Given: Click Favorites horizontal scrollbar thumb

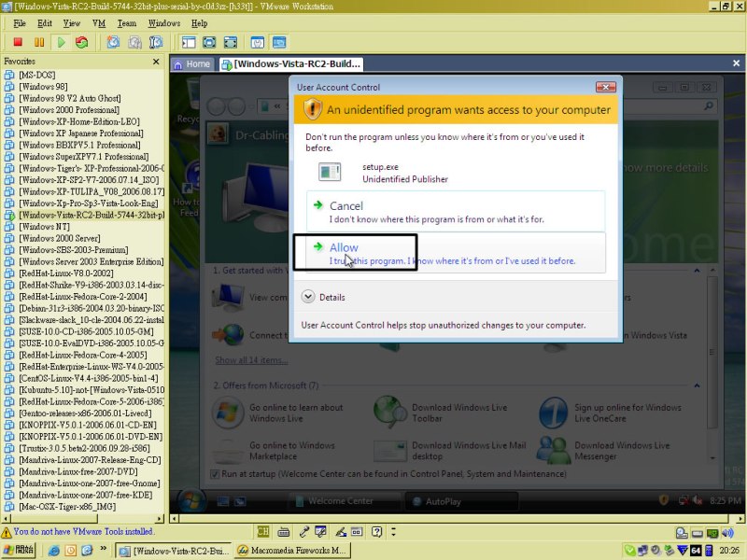Looking at the screenshot, I should (x=53, y=518).
